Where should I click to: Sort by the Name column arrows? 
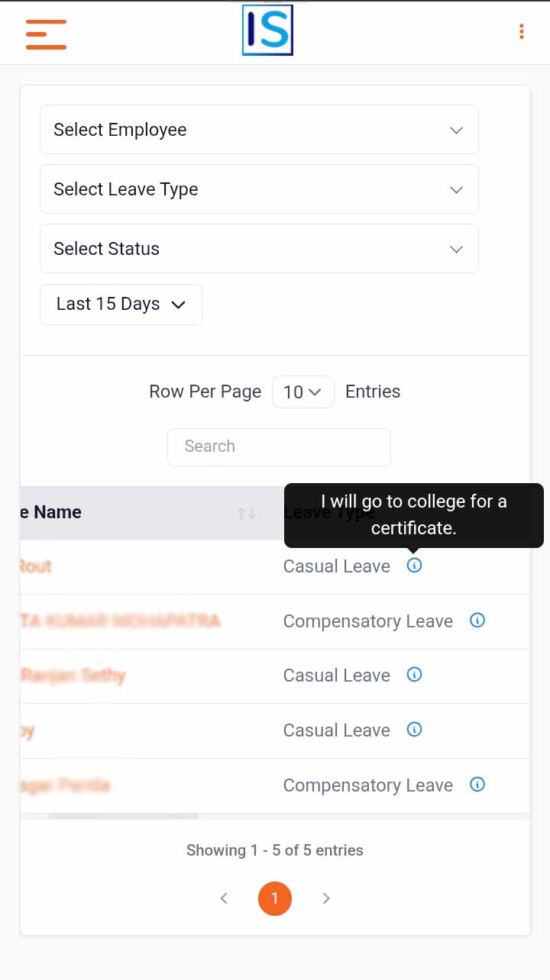[x=246, y=514]
